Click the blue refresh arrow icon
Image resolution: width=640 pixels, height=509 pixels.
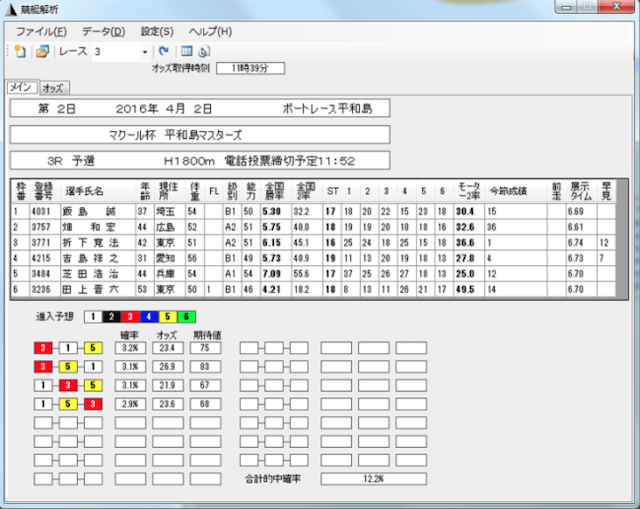(164, 51)
